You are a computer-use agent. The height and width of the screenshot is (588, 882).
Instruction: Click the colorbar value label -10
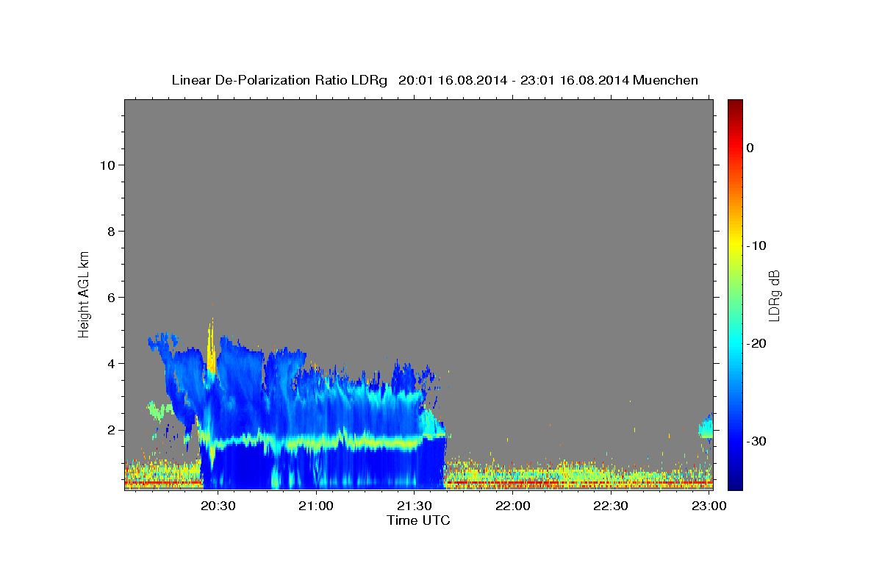(757, 245)
